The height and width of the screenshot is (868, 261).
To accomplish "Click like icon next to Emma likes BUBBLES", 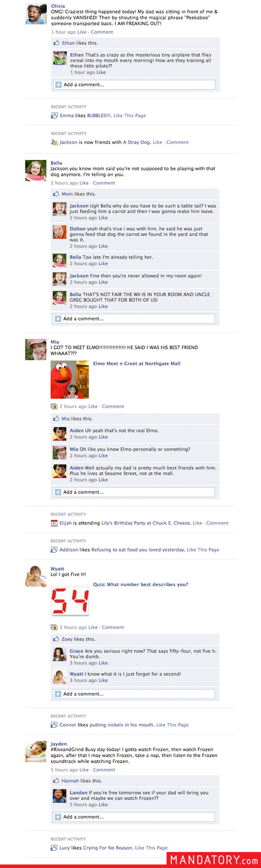I will pyautogui.click(x=54, y=115).
